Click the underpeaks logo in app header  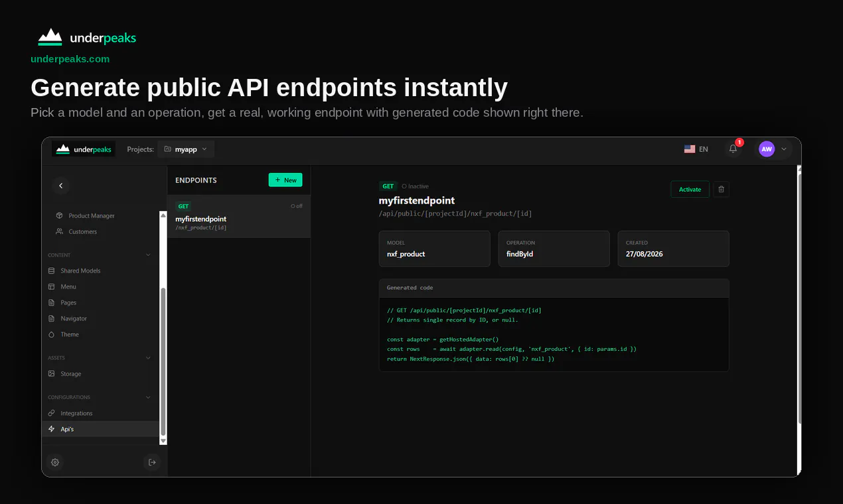[x=84, y=149]
